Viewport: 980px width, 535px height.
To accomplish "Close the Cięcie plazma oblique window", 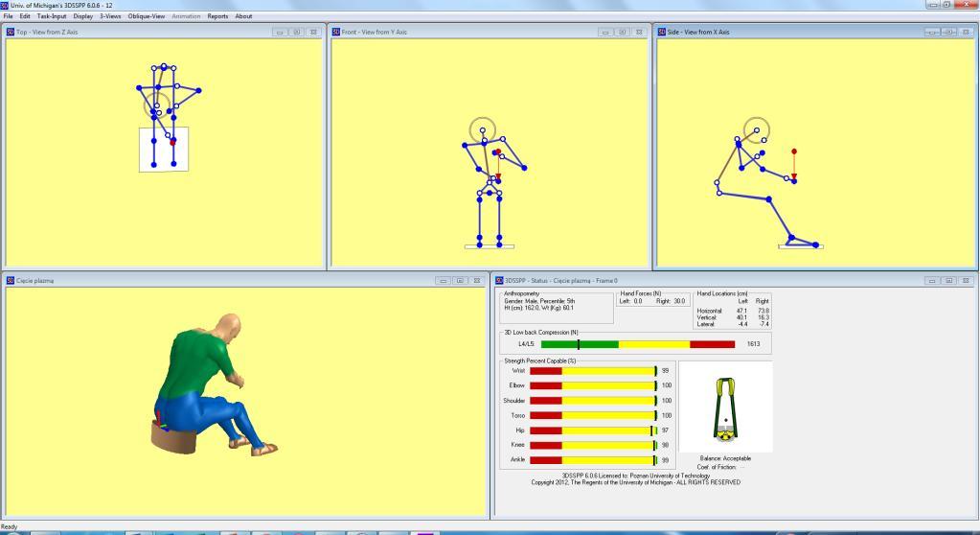I will (x=477, y=281).
